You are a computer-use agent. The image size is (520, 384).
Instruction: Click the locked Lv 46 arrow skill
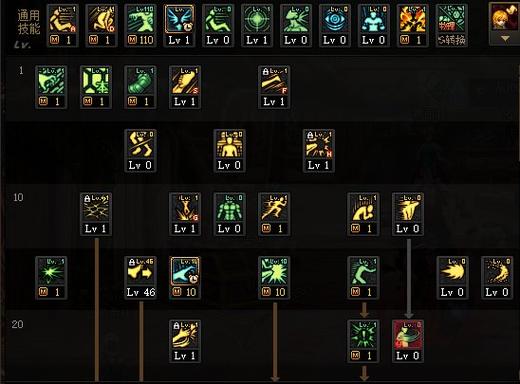[140, 278]
